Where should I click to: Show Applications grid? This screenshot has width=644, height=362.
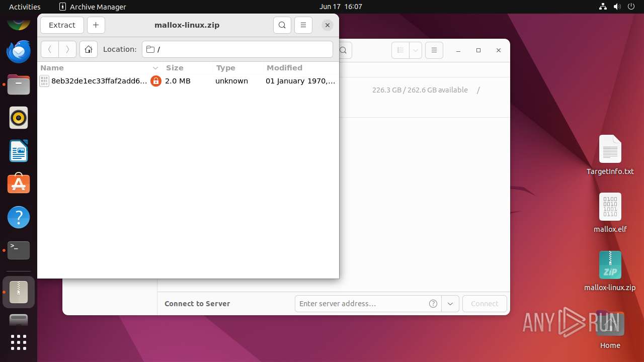pyautogui.click(x=19, y=342)
